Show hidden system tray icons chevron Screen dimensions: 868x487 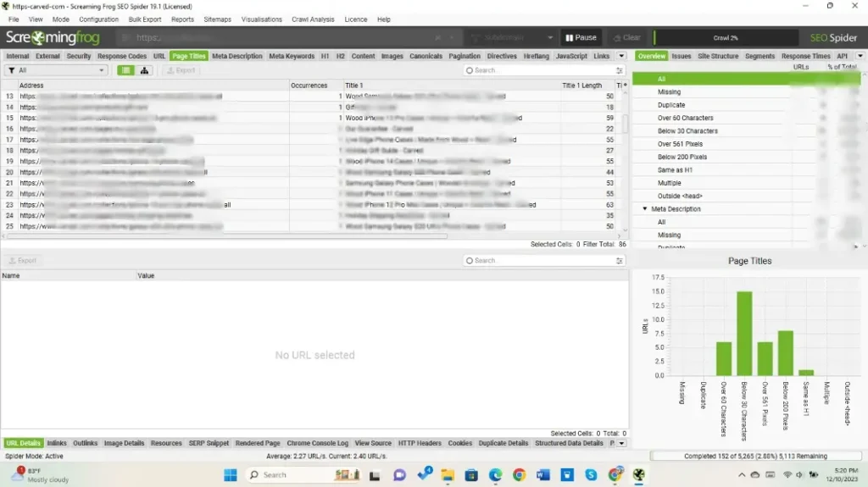[x=741, y=475]
